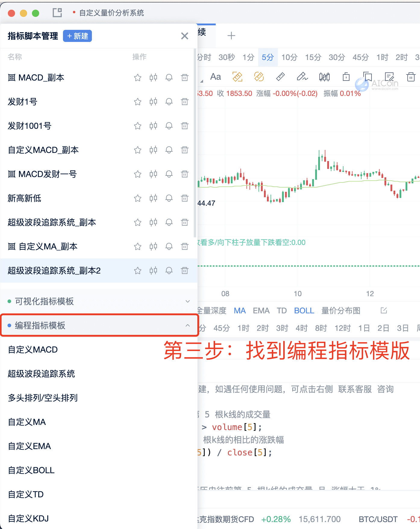Select the 15分 timeframe
This screenshot has width=420, height=529.
(x=313, y=57)
